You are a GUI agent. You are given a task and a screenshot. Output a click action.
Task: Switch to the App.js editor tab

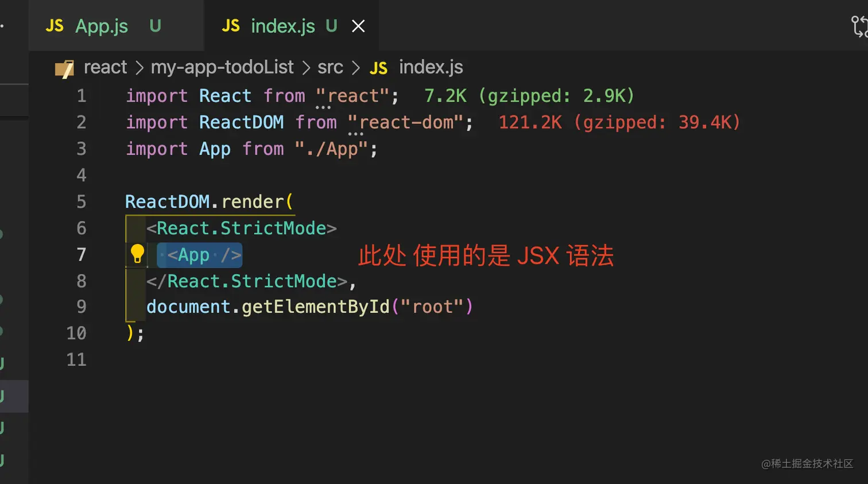116,26
